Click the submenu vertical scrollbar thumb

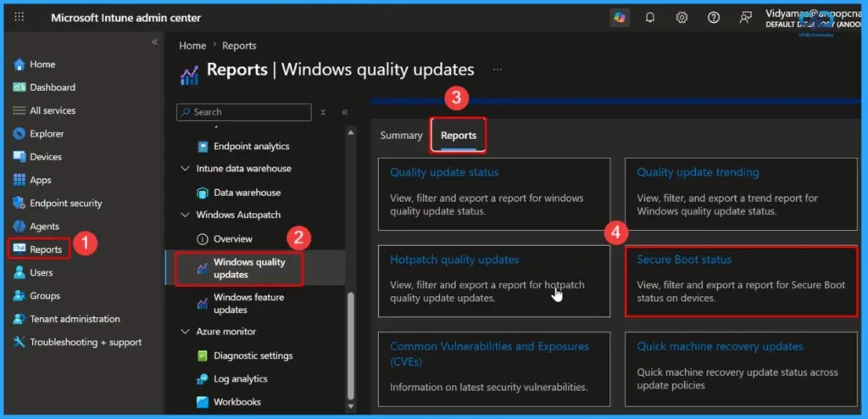click(350, 345)
